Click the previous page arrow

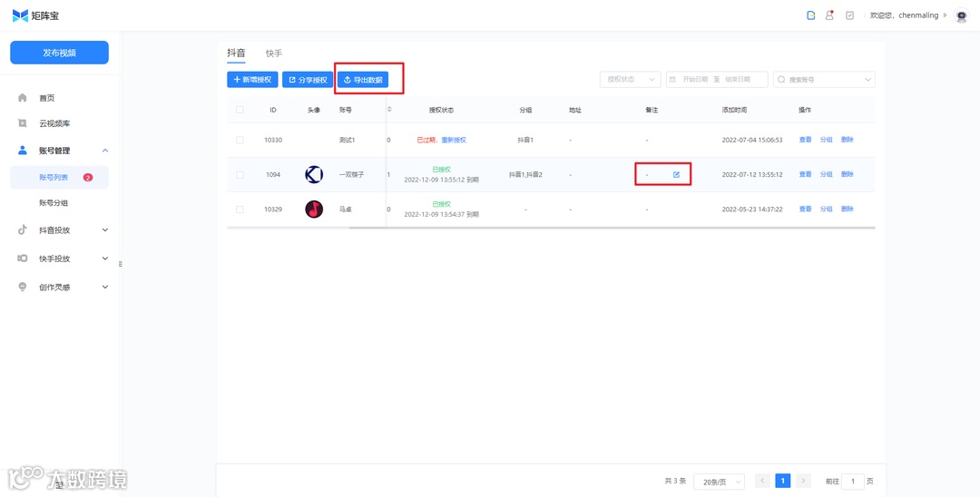762,481
